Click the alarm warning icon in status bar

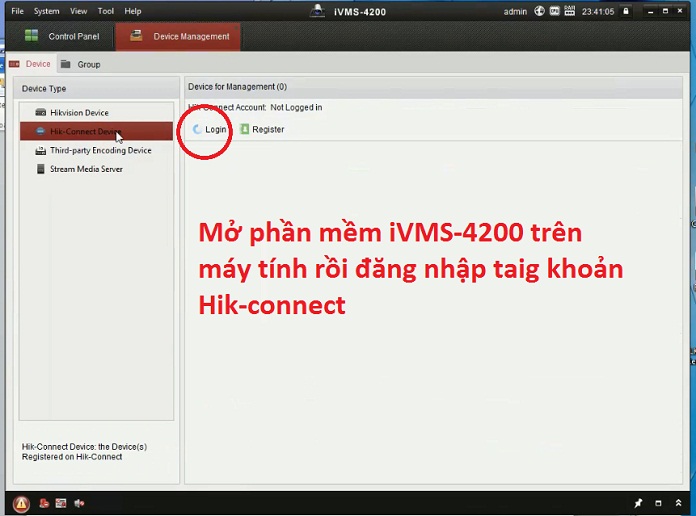pos(22,503)
